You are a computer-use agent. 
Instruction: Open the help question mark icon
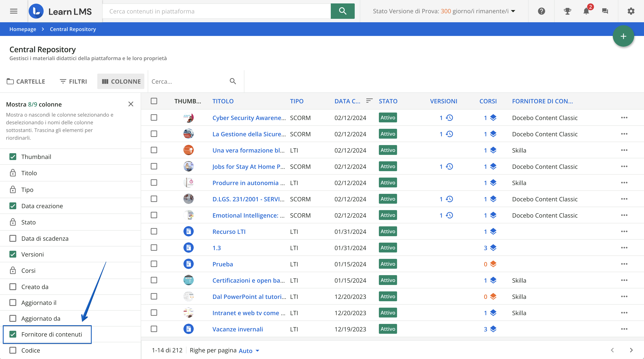[542, 11]
